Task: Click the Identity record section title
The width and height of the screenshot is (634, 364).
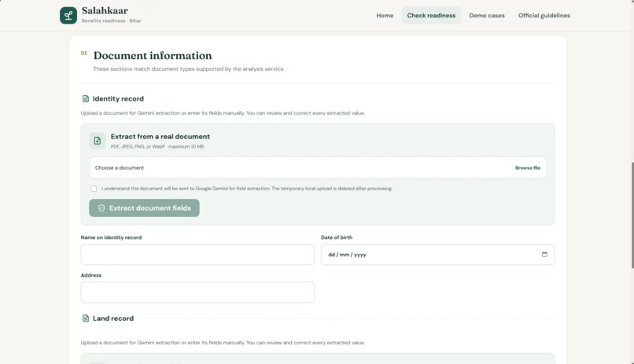Action: tap(118, 98)
